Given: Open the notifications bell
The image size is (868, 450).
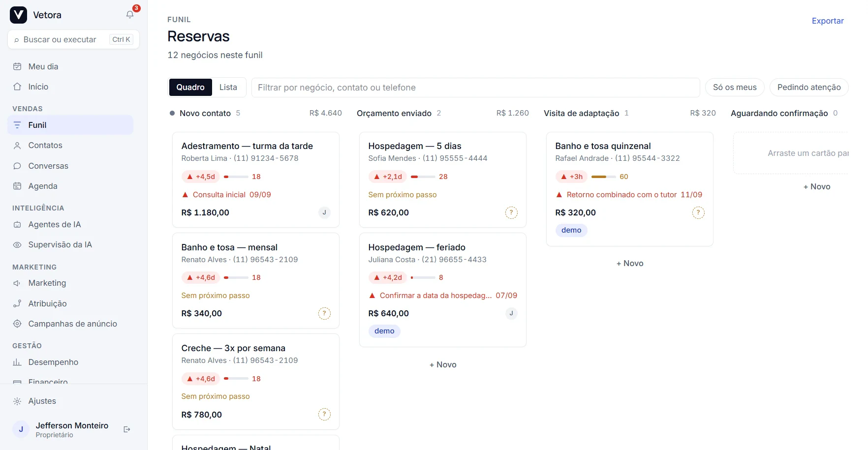Looking at the screenshot, I should 130,15.
